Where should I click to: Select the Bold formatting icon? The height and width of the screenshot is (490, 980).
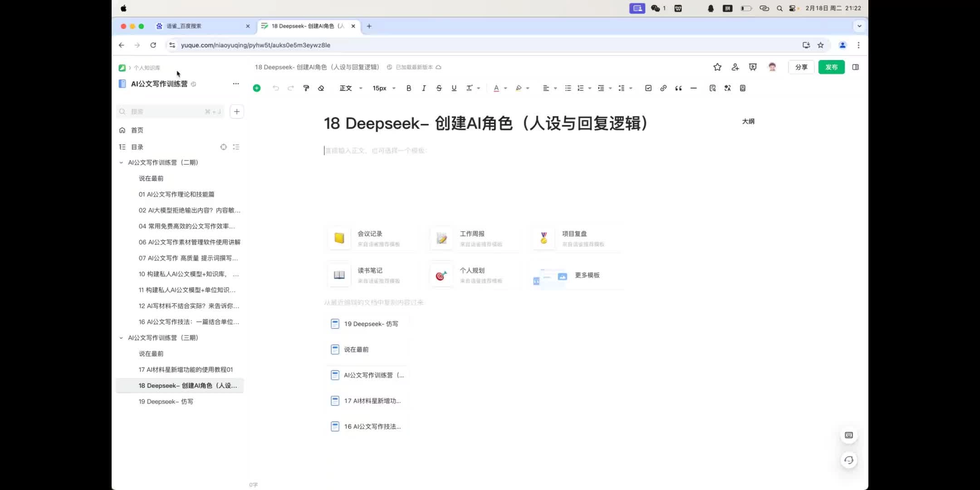coord(408,88)
